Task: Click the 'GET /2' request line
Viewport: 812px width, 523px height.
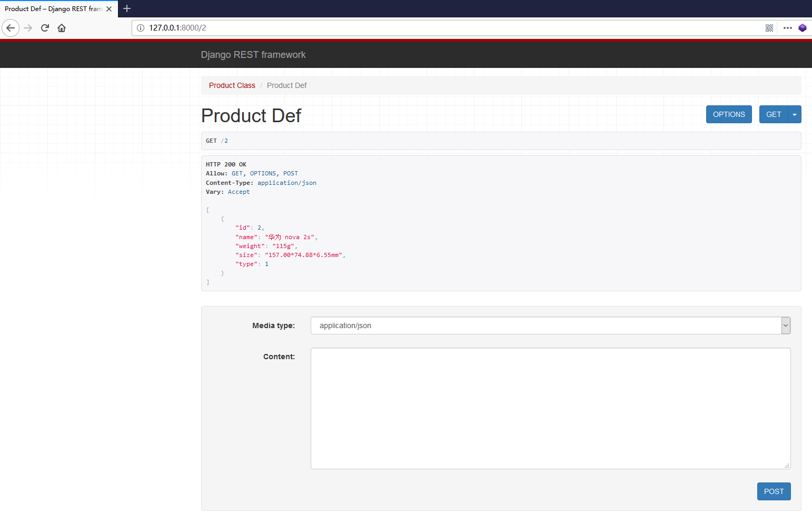Action: pyautogui.click(x=217, y=141)
